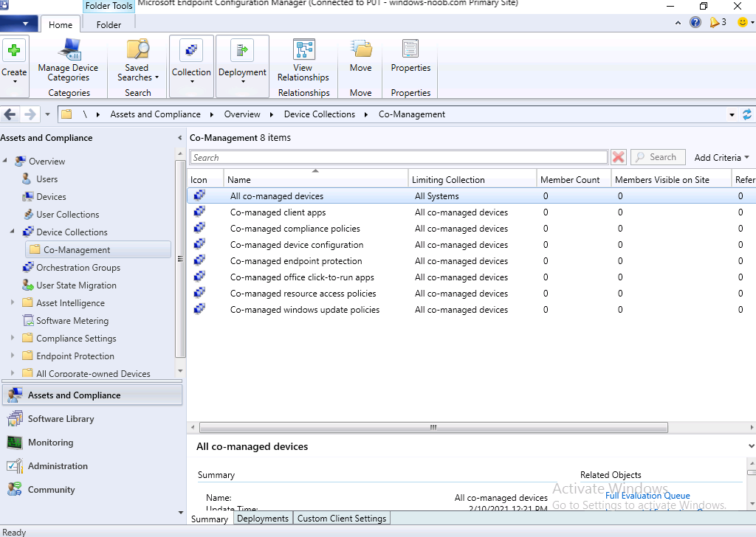Click the Search button

658,157
